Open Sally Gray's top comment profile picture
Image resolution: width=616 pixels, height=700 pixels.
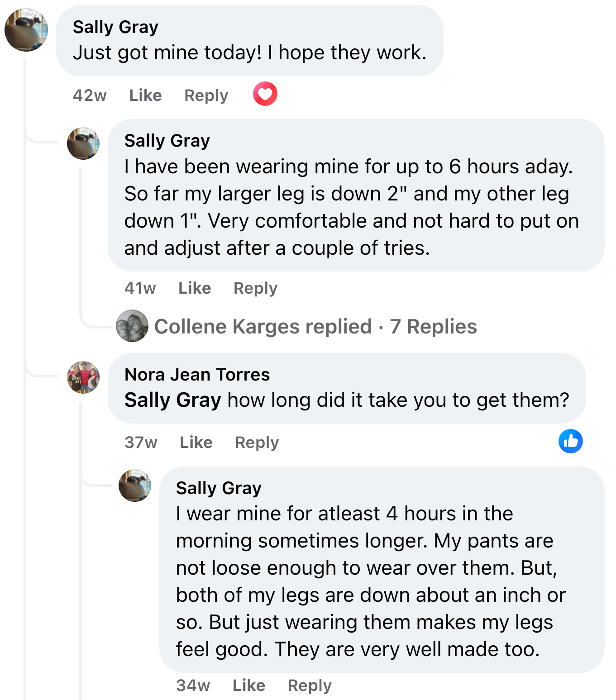coord(26,30)
